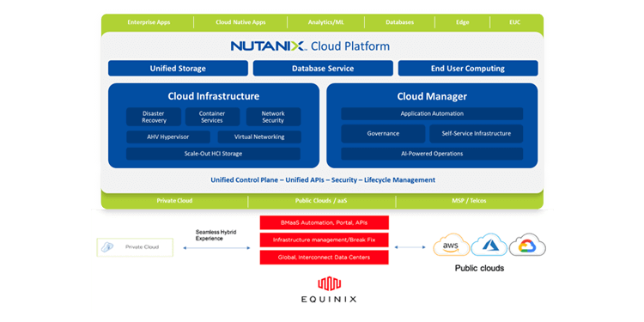The height and width of the screenshot is (322, 644).
Task: Select the End User Computing block
Action: coord(468,68)
